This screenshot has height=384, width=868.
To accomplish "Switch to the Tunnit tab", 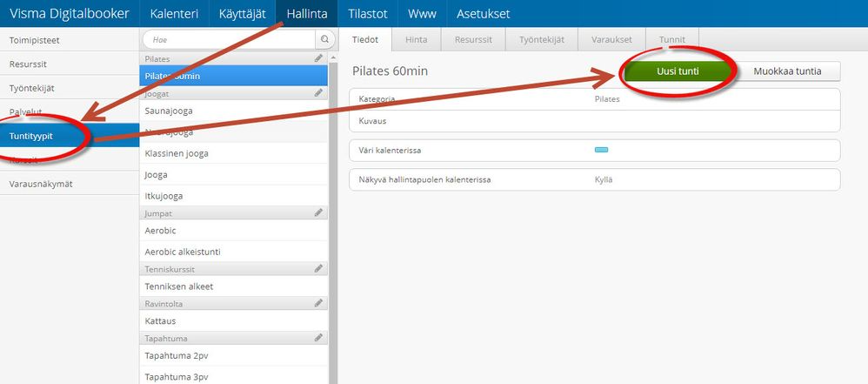I will 672,39.
